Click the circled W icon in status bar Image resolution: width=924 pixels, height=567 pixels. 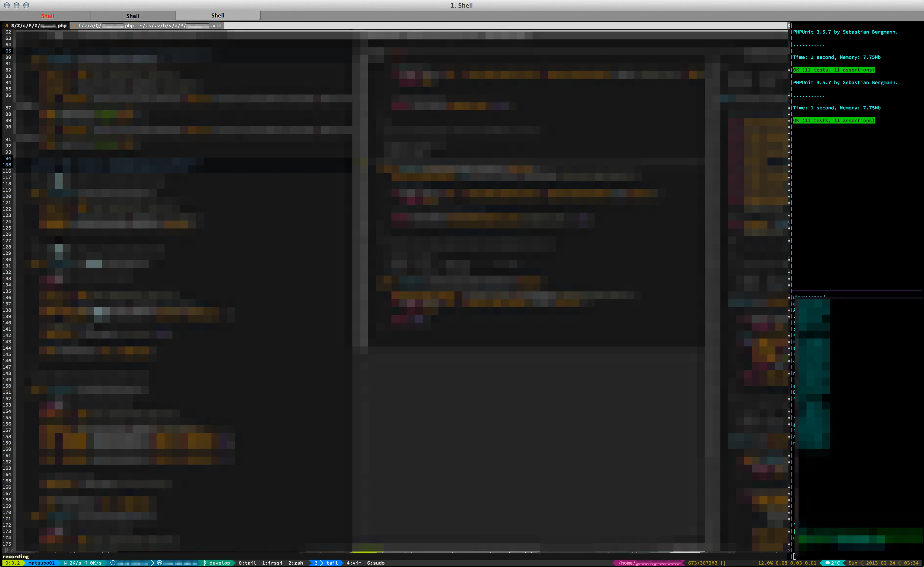tap(159, 563)
